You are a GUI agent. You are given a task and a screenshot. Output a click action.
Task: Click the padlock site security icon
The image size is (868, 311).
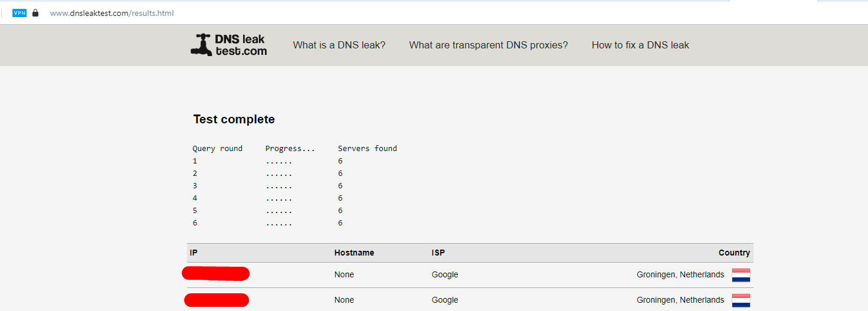coord(35,12)
